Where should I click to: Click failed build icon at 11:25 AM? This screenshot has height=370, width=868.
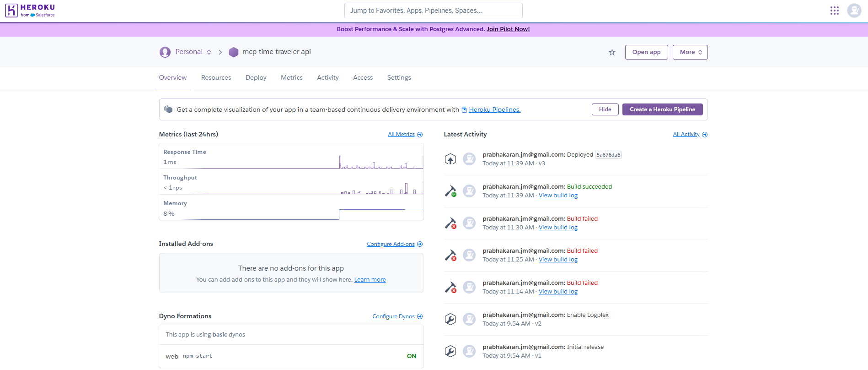tap(450, 255)
